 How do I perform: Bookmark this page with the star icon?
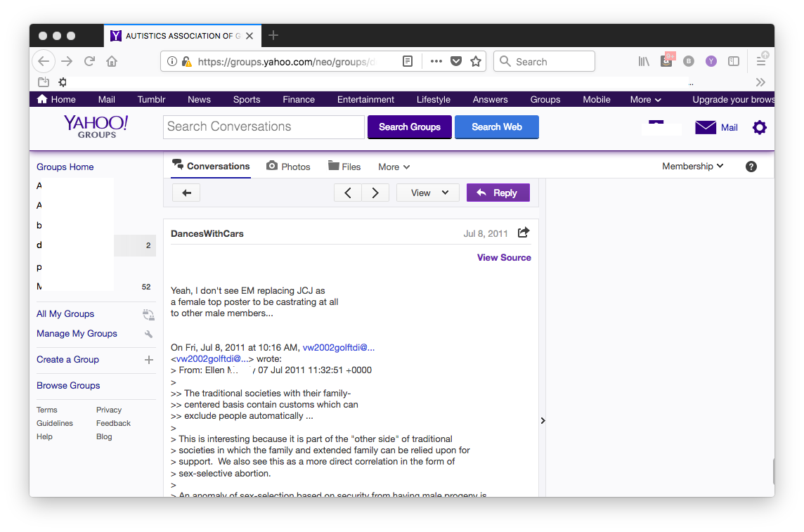(476, 62)
